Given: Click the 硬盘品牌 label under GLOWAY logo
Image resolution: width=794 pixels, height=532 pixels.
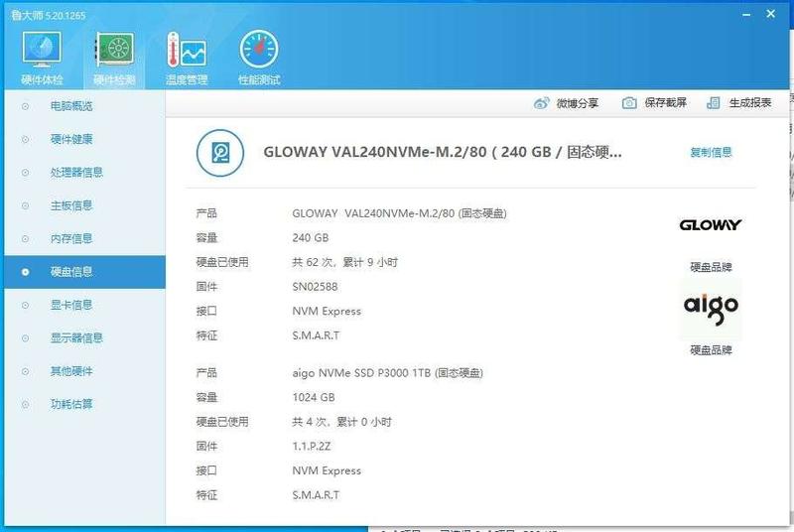Looking at the screenshot, I should [711, 267].
